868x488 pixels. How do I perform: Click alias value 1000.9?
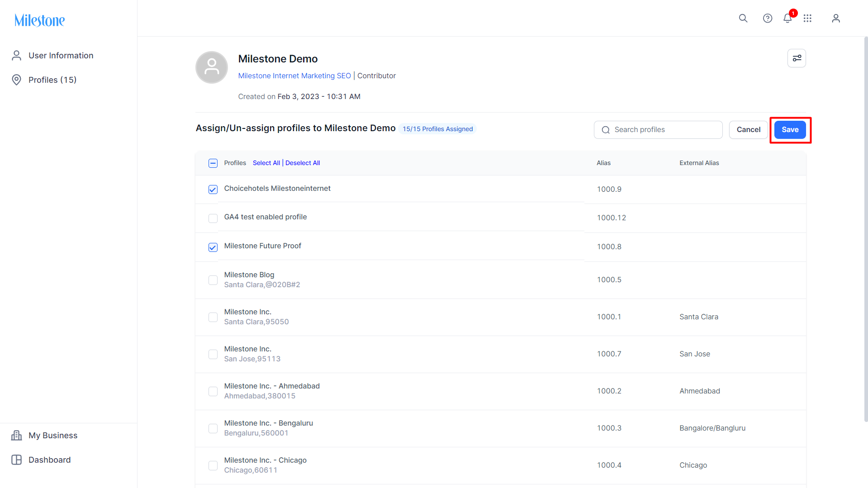pyautogui.click(x=609, y=189)
